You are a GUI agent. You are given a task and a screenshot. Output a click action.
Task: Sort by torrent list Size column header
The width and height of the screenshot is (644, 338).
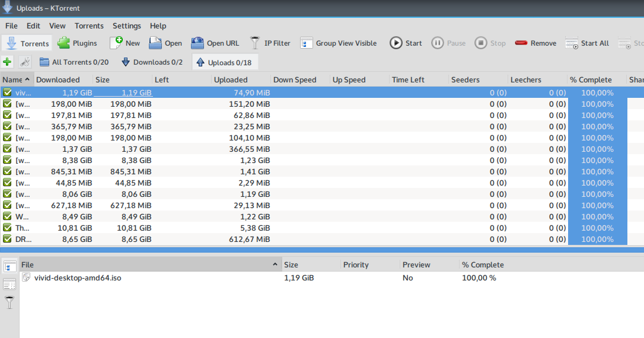[x=122, y=79]
